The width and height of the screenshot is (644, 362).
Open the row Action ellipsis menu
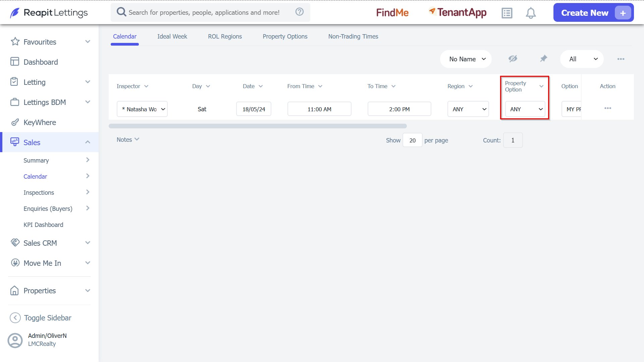608,108
